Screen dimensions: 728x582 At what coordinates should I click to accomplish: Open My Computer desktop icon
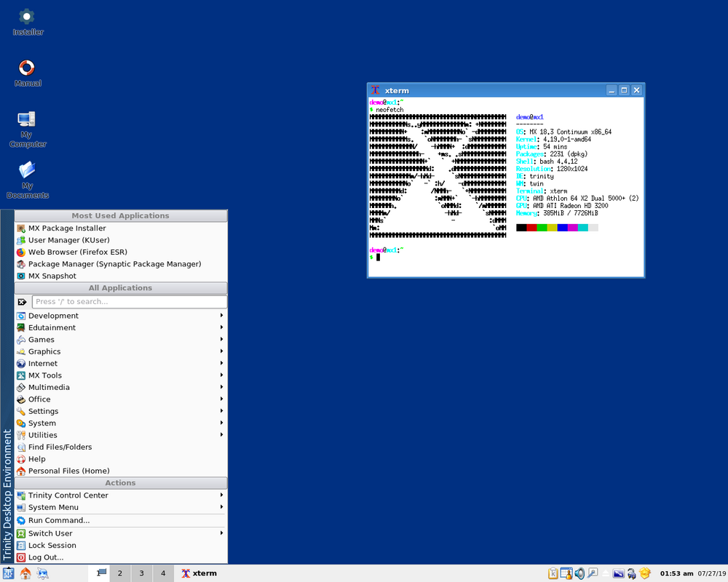[x=27, y=129]
